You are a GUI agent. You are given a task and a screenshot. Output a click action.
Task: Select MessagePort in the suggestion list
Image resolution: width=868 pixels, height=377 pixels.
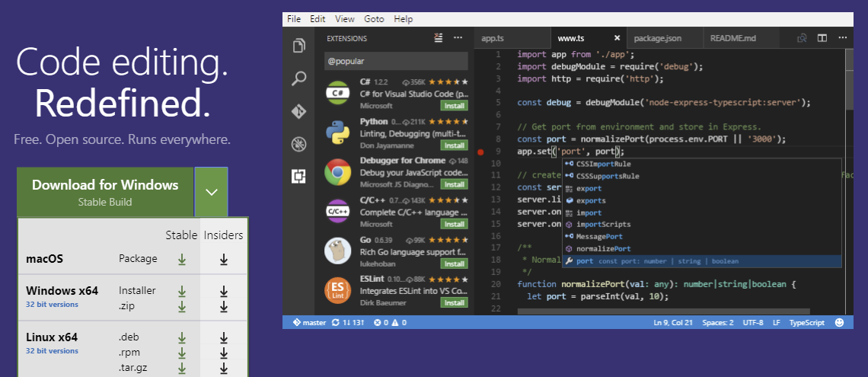click(x=702, y=236)
